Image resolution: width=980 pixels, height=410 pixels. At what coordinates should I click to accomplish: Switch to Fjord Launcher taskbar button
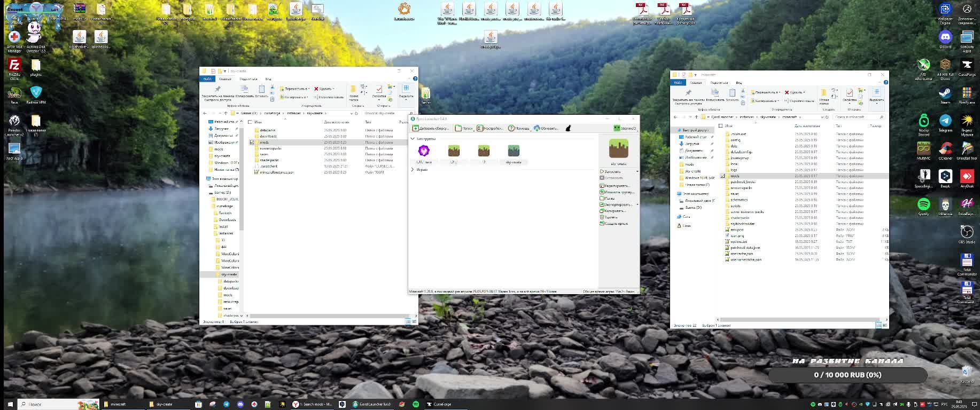[x=371, y=404]
